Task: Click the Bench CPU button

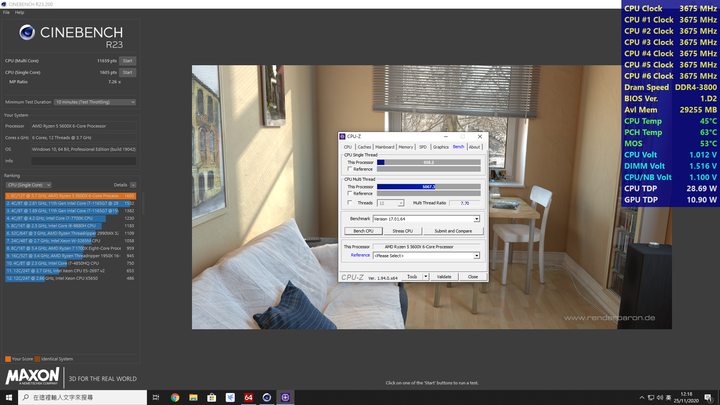Action: (363, 231)
